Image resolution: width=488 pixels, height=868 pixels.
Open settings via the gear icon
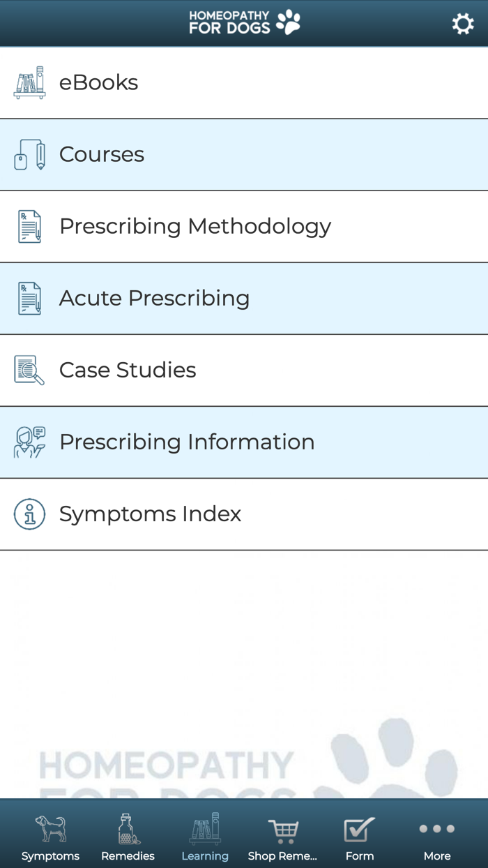[463, 24]
